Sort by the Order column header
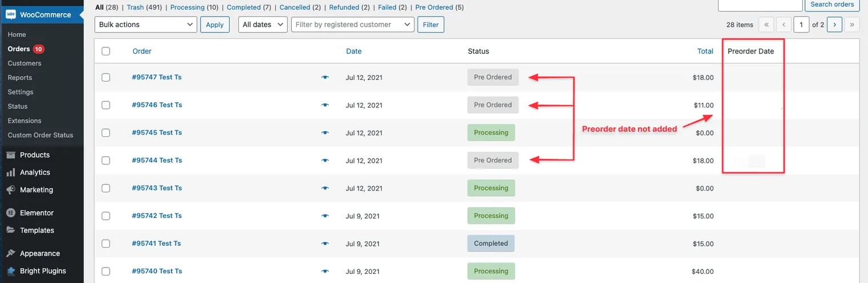This screenshot has width=868, height=283. tap(142, 51)
